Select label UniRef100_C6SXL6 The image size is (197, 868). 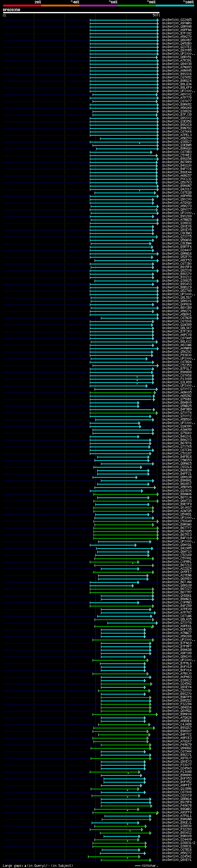click(177, 467)
